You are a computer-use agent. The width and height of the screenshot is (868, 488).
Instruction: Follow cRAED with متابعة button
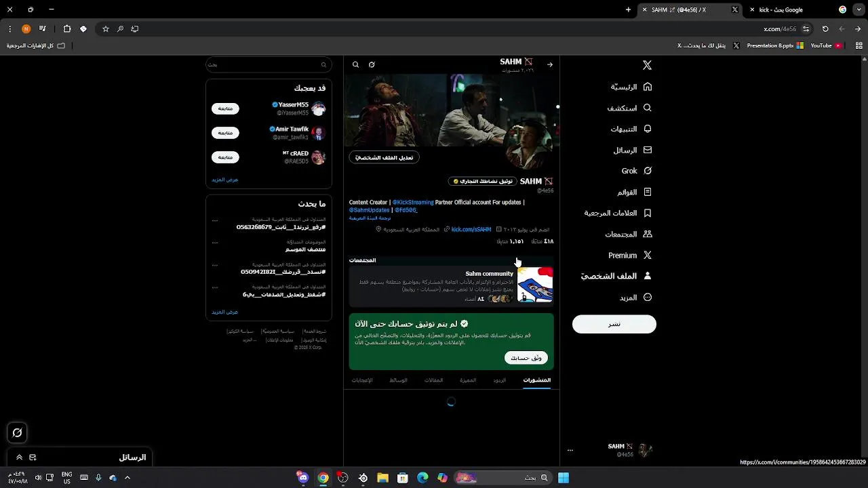coord(225,157)
